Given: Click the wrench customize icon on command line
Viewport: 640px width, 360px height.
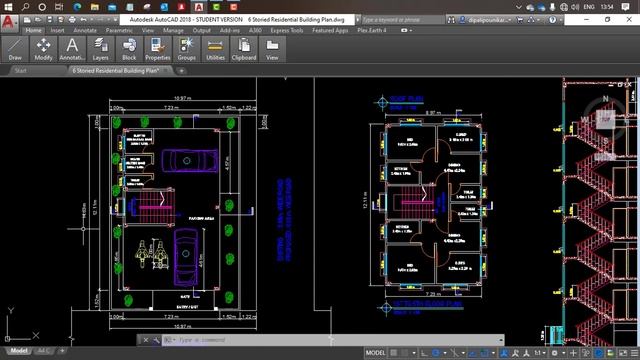Looking at the screenshot, I should 156,340.
